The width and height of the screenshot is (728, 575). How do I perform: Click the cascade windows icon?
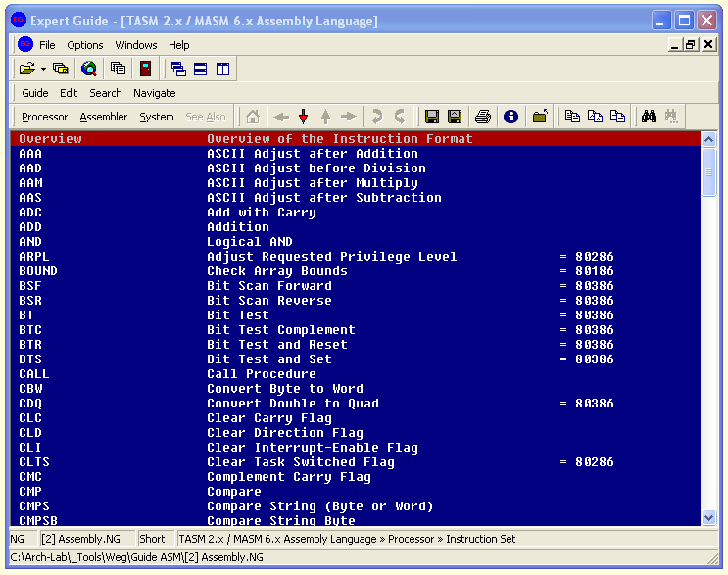[x=178, y=70]
